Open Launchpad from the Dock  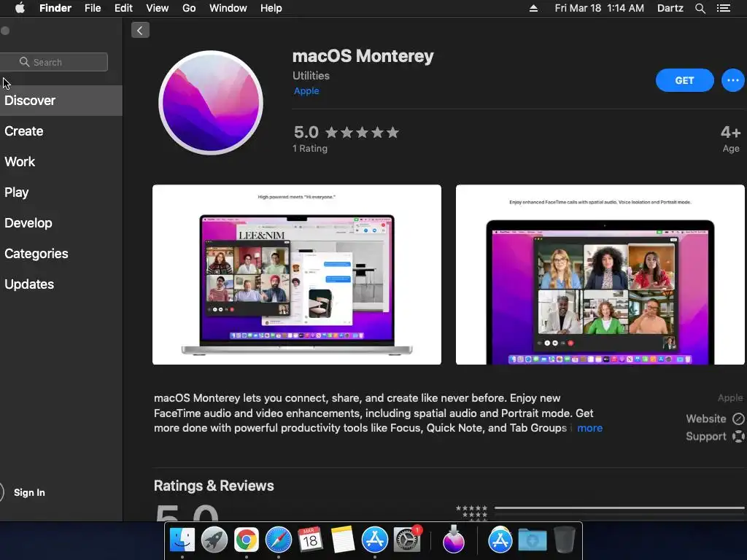[x=214, y=540]
